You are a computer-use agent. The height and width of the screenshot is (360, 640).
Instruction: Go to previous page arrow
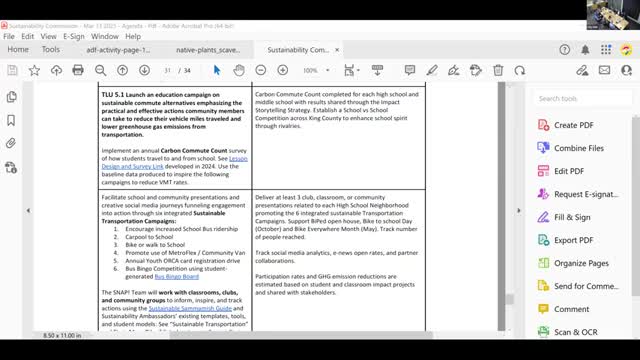point(122,70)
